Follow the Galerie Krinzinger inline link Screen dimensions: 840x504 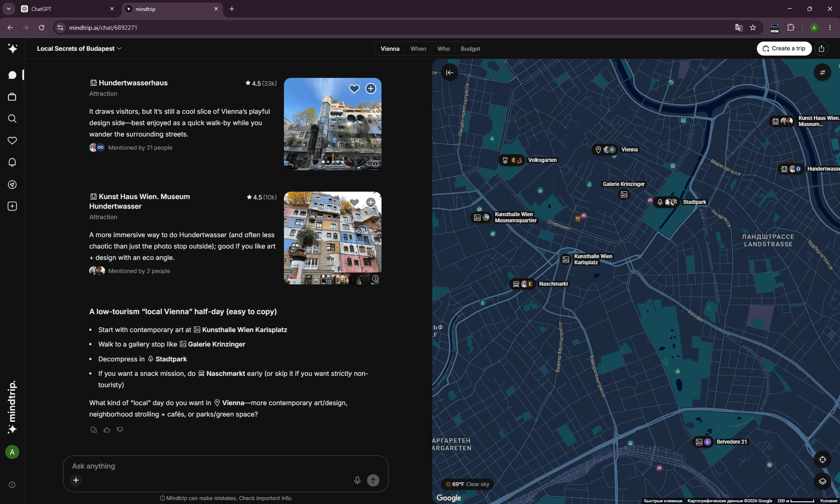[x=217, y=344]
